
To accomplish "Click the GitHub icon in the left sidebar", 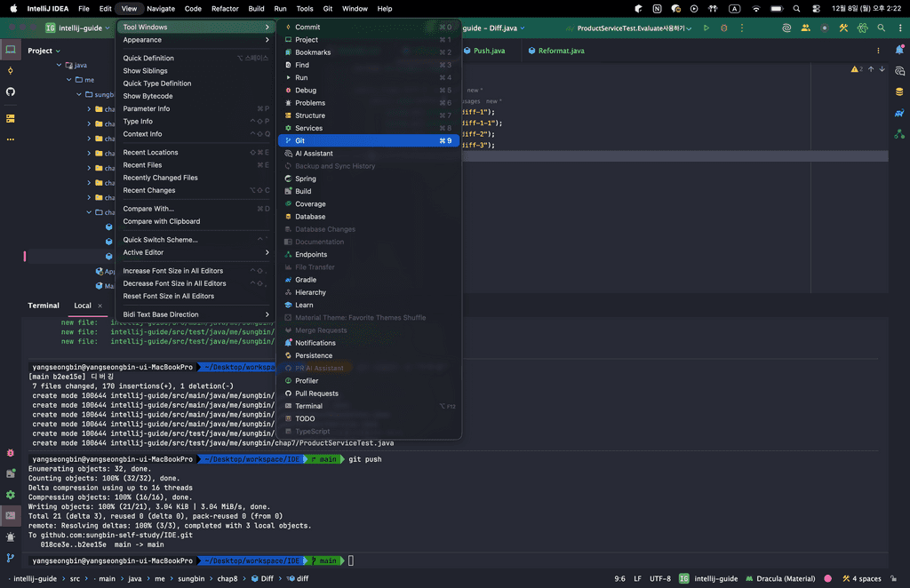I will tap(11, 91).
